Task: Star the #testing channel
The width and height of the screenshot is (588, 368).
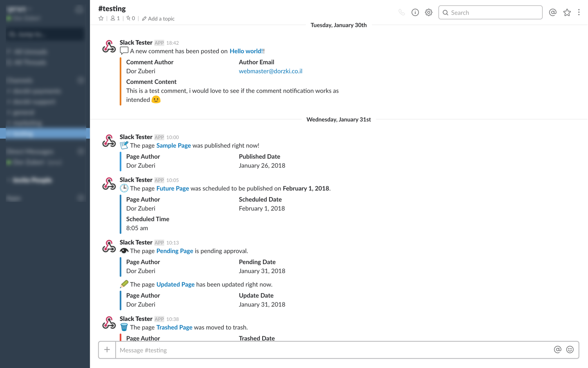Action: pos(101,18)
